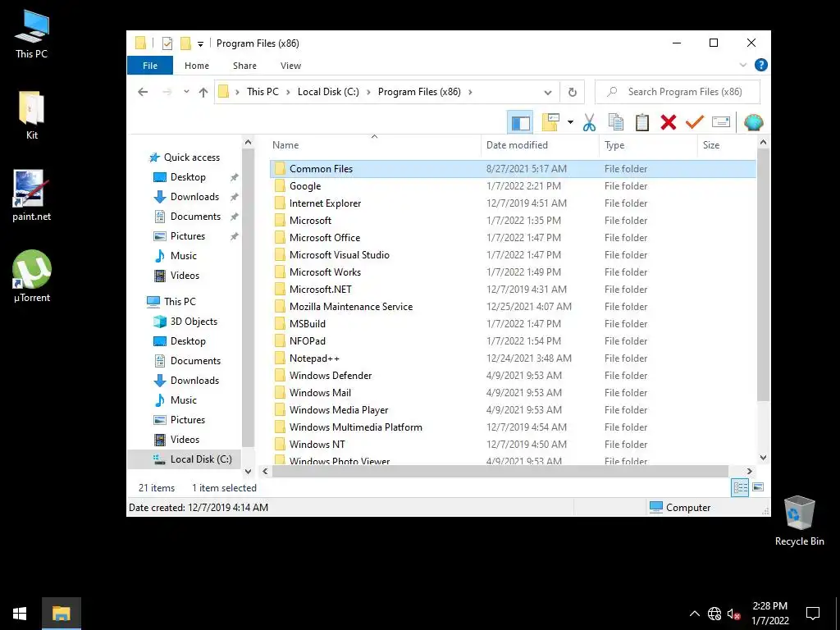The width and height of the screenshot is (840, 630).
Task: Sort by the Name column header
Action: point(373,145)
